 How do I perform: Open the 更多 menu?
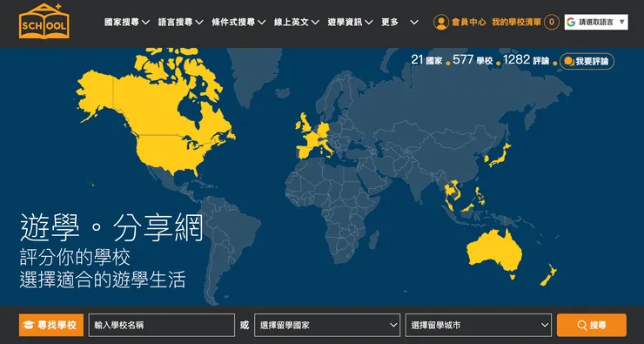coord(399,22)
